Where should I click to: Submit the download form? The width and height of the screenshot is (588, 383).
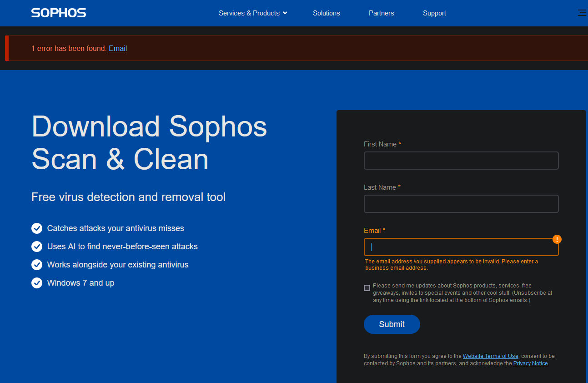[x=392, y=324]
